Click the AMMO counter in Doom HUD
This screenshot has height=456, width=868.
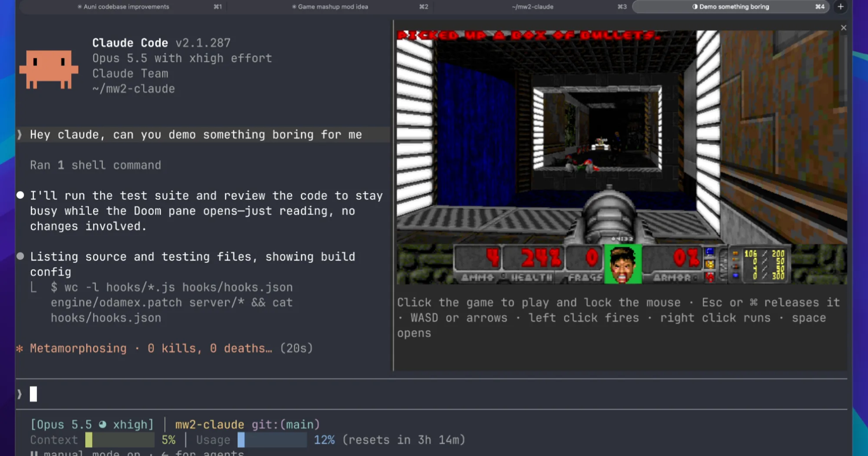pos(478,264)
